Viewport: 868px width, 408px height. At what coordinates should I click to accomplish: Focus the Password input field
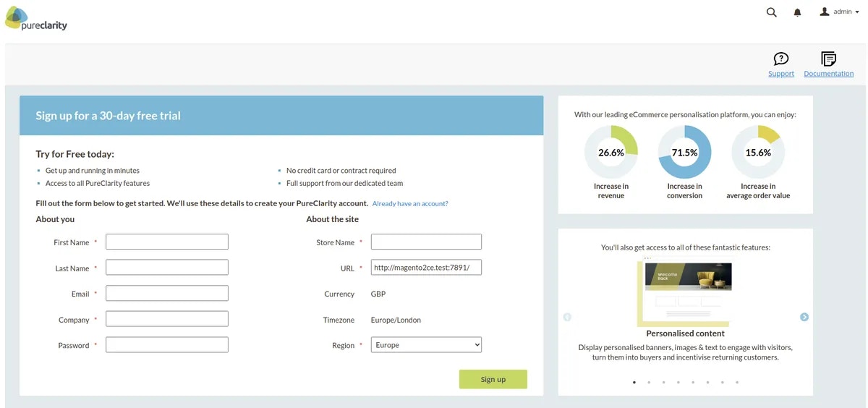167,345
